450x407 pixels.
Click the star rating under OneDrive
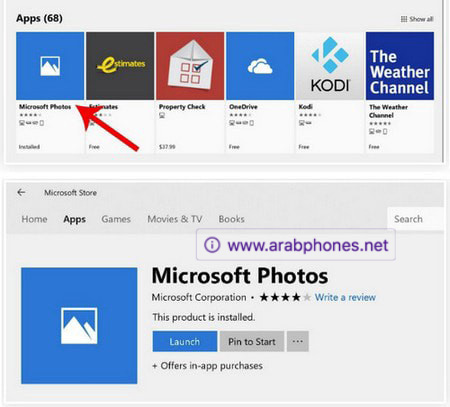click(x=240, y=115)
